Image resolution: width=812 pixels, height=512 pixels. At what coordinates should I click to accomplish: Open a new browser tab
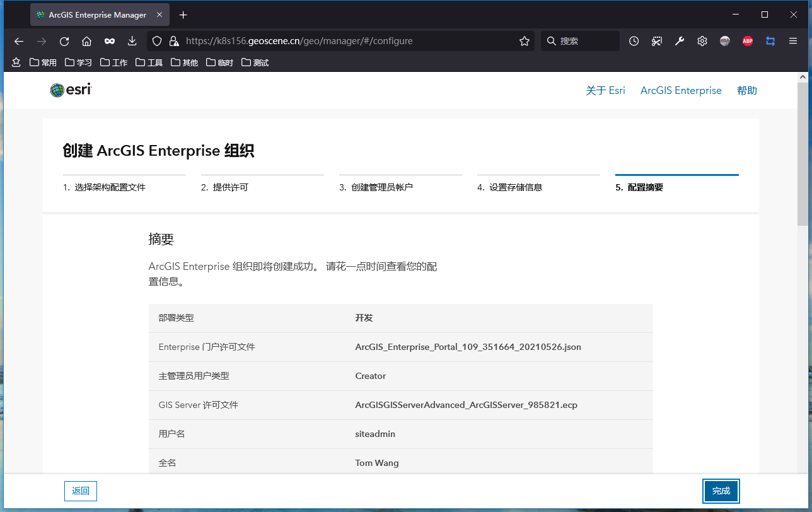pyautogui.click(x=183, y=15)
